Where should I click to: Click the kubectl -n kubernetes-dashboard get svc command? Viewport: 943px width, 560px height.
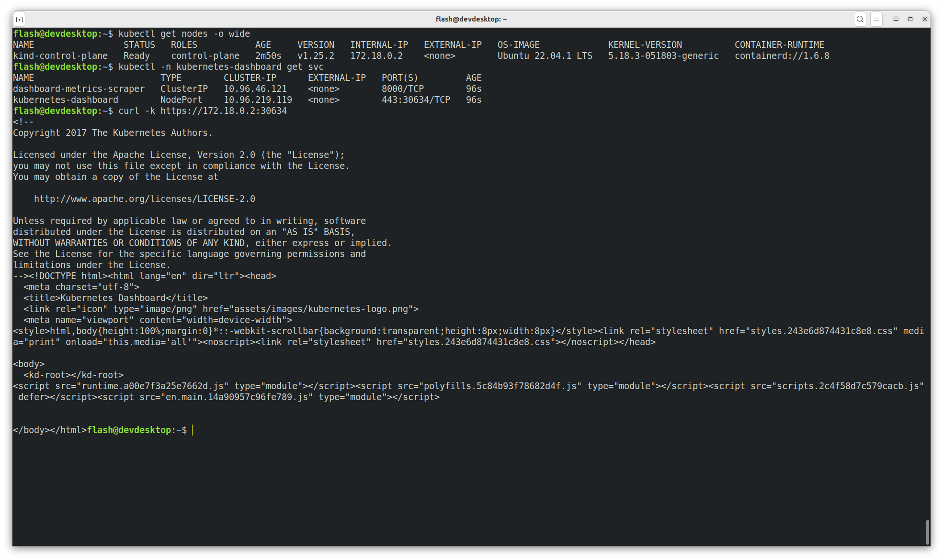pyautogui.click(x=221, y=67)
